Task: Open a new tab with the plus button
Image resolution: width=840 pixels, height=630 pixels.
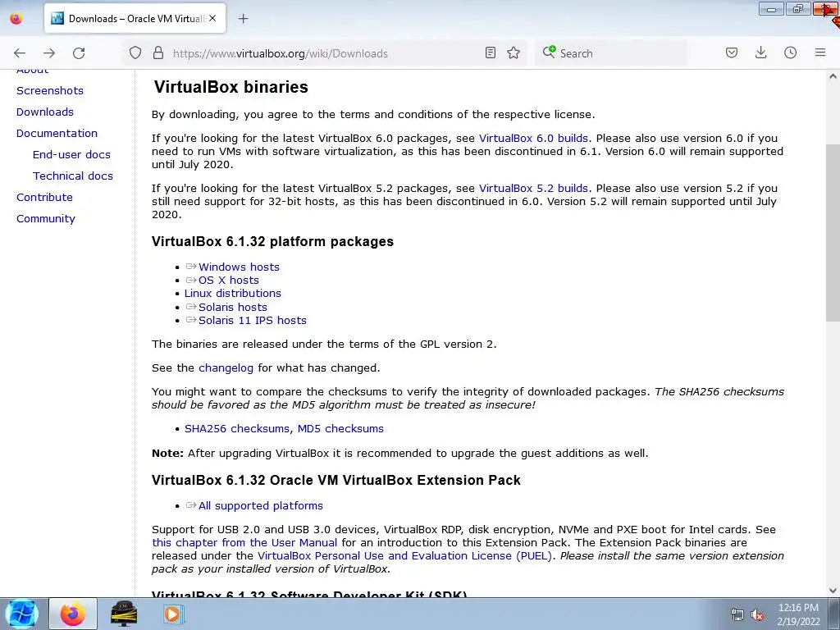Action: pyautogui.click(x=243, y=19)
